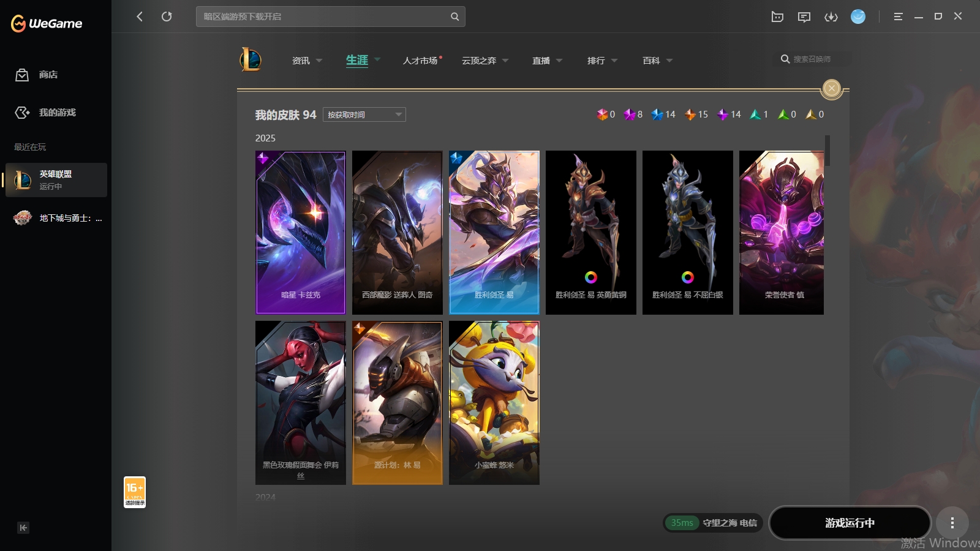Screen dimensions: 980x551
Task: Close the skin panel with round X
Action: pos(831,89)
